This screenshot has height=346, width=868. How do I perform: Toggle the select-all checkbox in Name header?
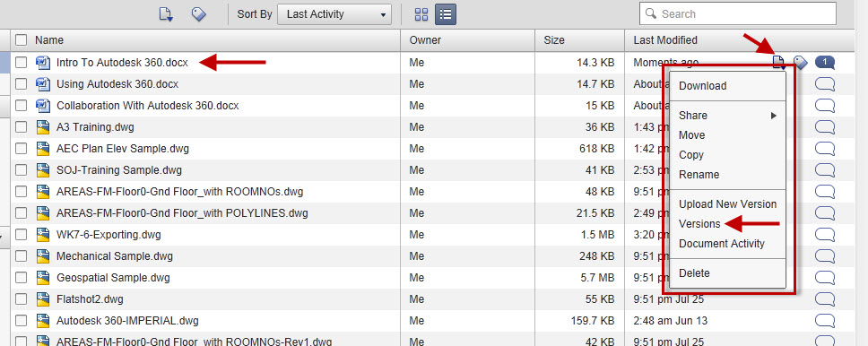(21, 39)
